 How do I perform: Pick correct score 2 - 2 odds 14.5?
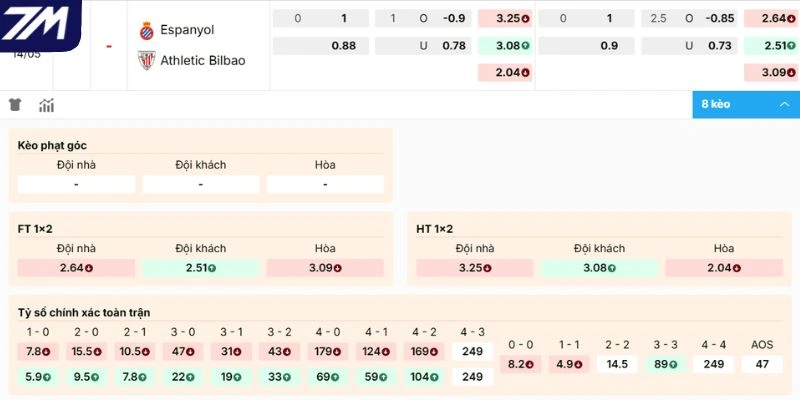pos(617,364)
